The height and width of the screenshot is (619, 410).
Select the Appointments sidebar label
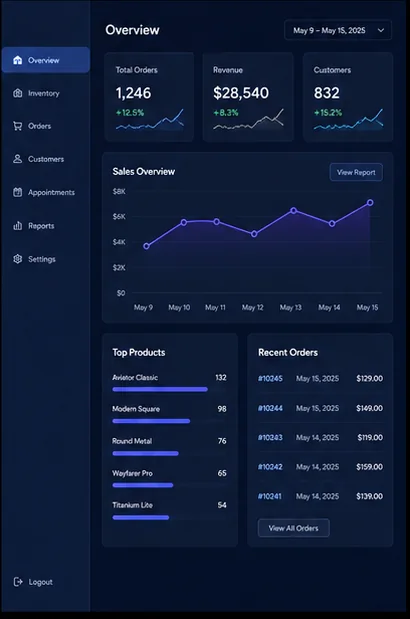coord(51,193)
